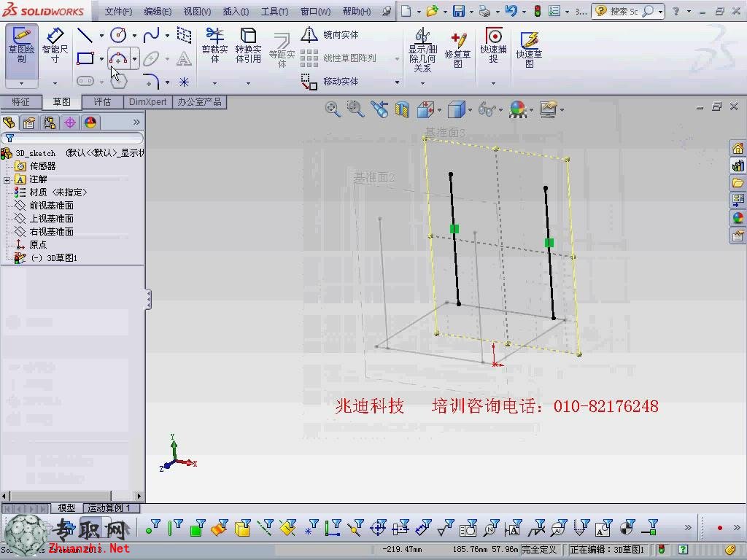The width and height of the screenshot is (747, 560).
Task: Open the 移动实体 dropdown arrow
Action: coord(397,82)
